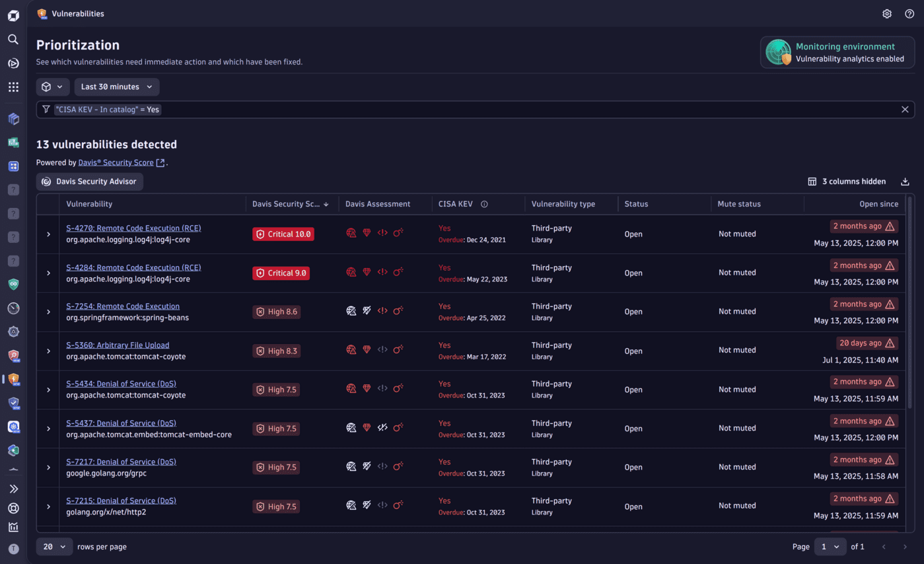Clear the CISA KEV filter
This screenshot has height=564, width=924.
point(905,109)
